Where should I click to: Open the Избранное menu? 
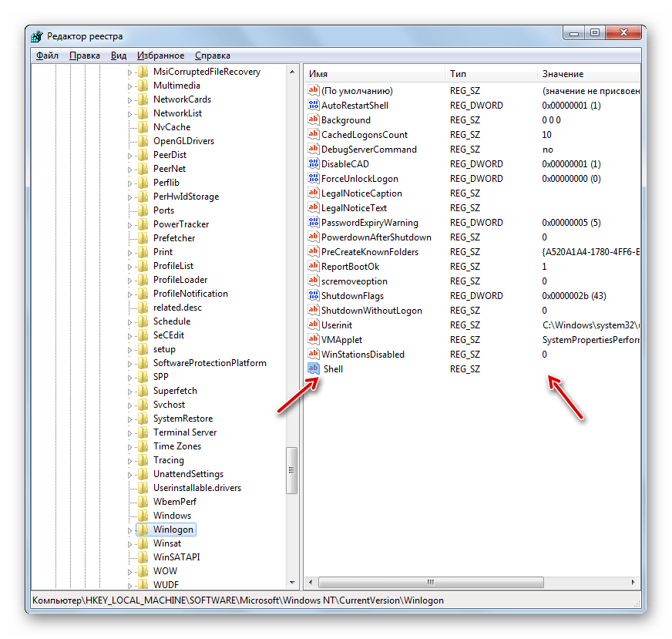(x=161, y=55)
